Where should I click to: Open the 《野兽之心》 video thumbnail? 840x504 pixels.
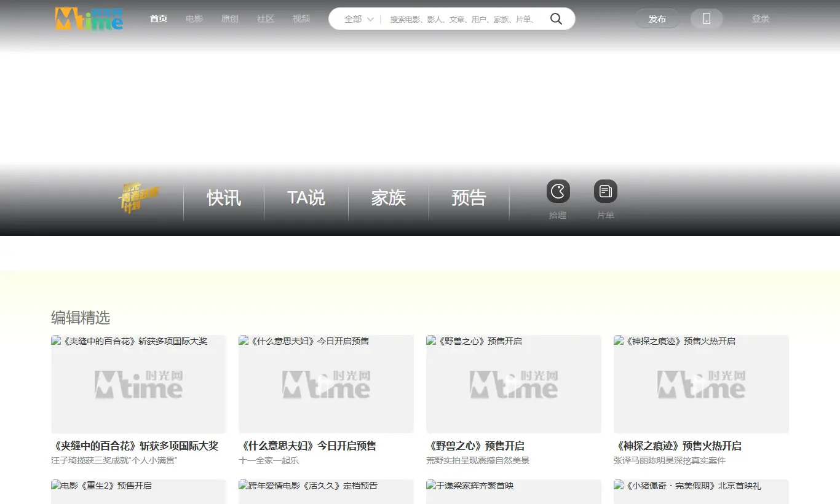click(x=514, y=384)
